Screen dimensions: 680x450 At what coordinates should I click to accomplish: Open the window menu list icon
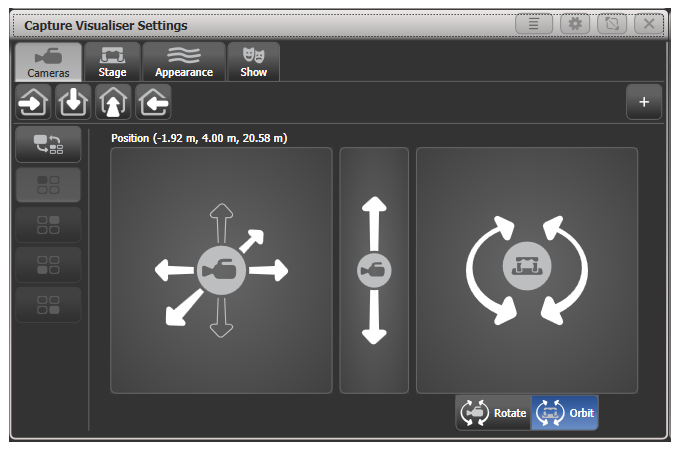point(534,23)
